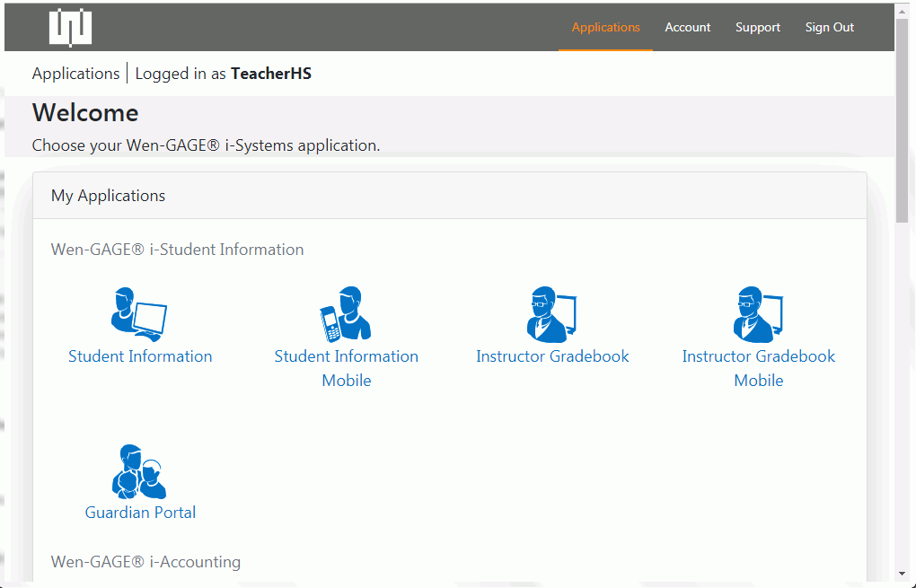Click the scrollbar up arrow
Viewport: 916px width, 588px height.
tap(903, 11)
